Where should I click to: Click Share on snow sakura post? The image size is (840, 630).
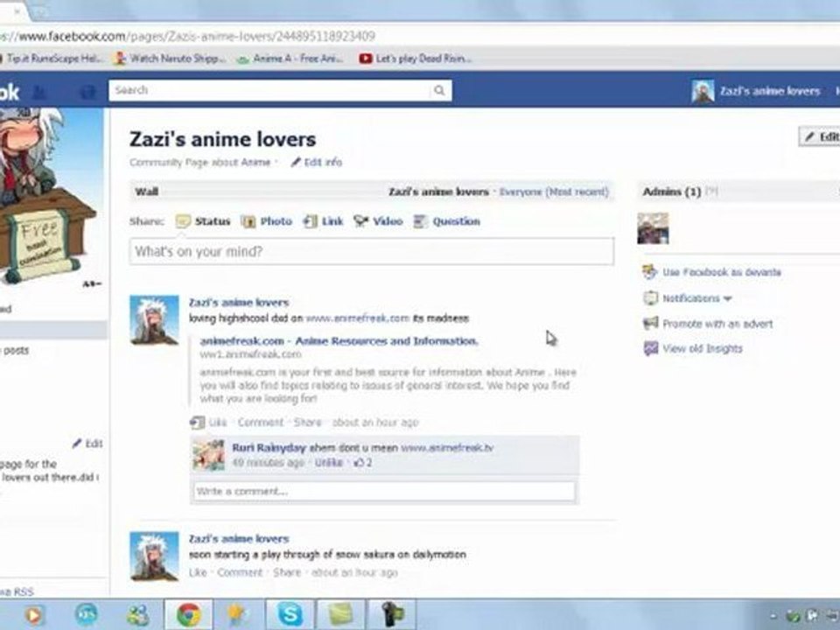287,572
